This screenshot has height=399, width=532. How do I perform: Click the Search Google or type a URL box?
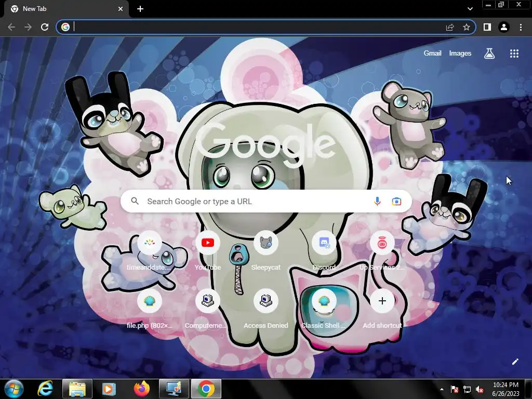click(x=266, y=201)
